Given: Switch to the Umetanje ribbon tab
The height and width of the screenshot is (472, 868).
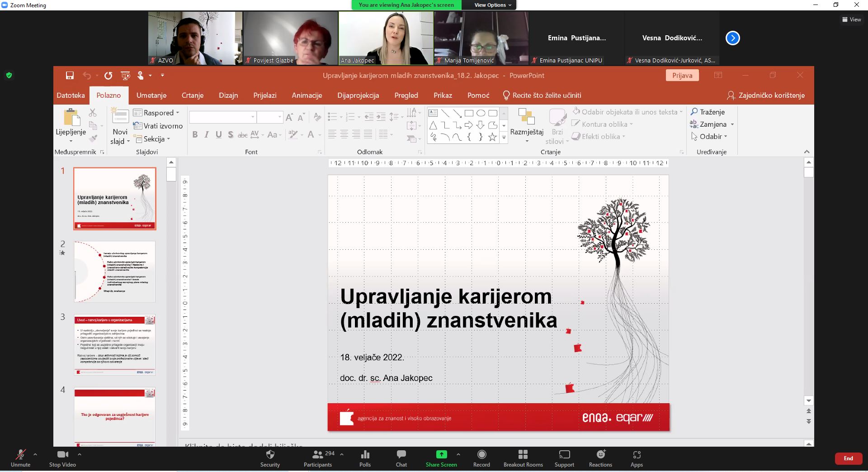Looking at the screenshot, I should pyautogui.click(x=151, y=95).
